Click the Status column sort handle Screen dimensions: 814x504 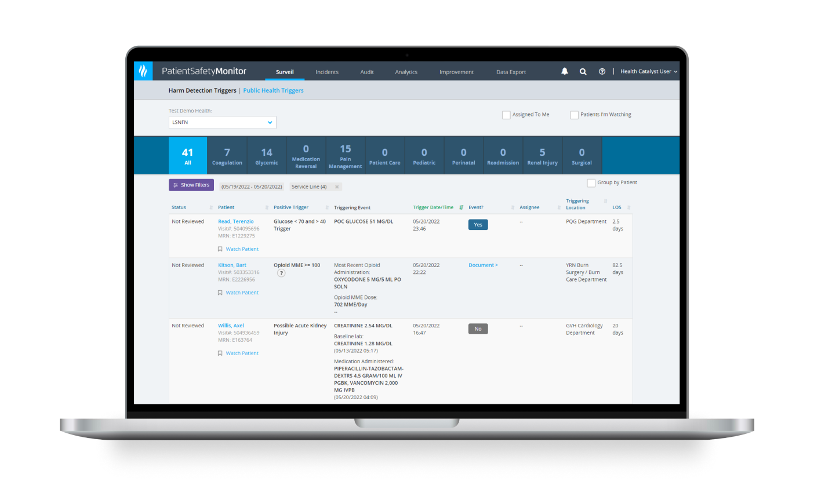211,207
